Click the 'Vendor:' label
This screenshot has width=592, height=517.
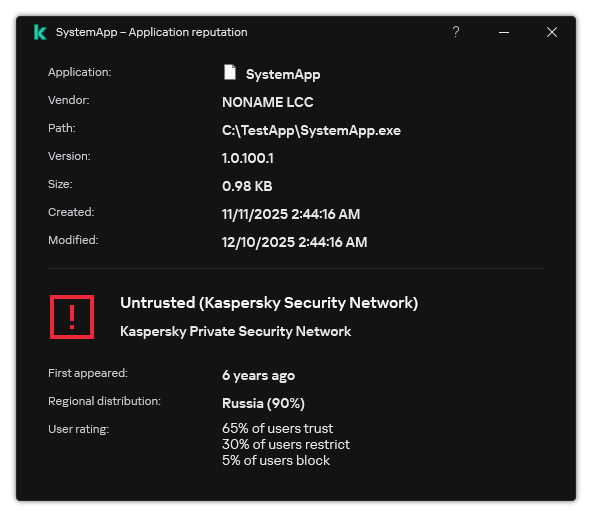pos(69,100)
